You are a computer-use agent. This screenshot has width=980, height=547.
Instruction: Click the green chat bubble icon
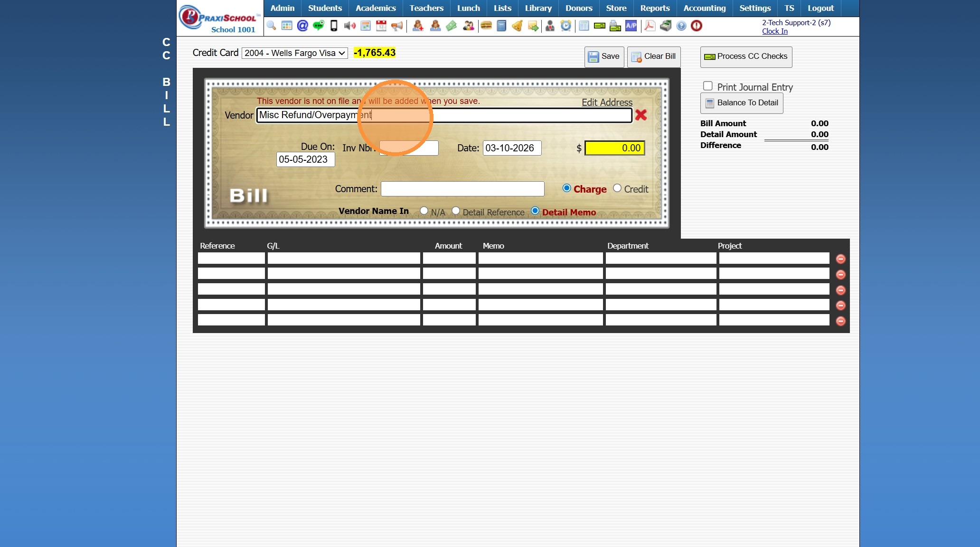(318, 26)
